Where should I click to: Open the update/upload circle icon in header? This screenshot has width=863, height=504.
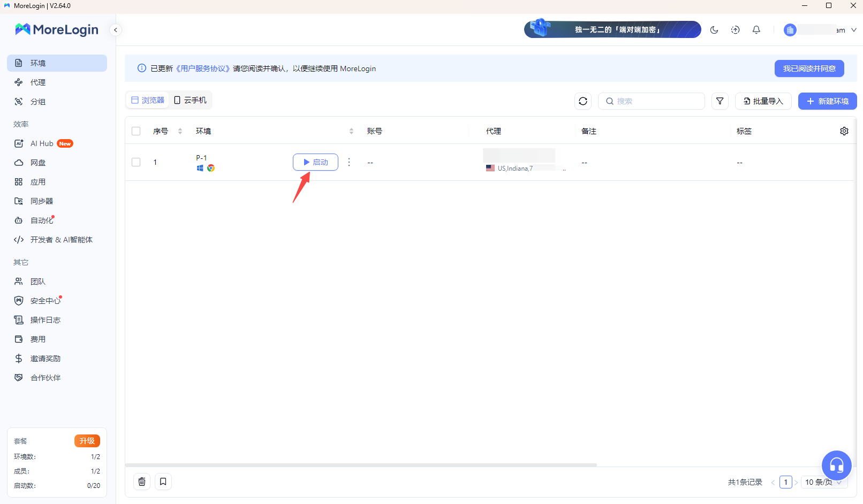[736, 30]
